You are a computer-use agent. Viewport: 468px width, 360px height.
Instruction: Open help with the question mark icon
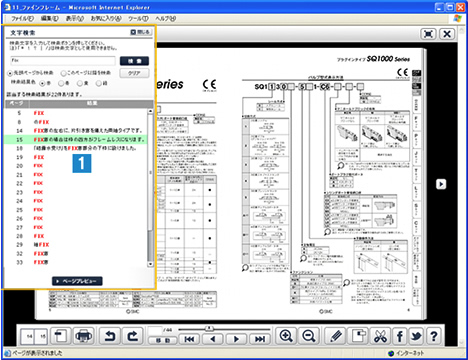tap(434, 336)
